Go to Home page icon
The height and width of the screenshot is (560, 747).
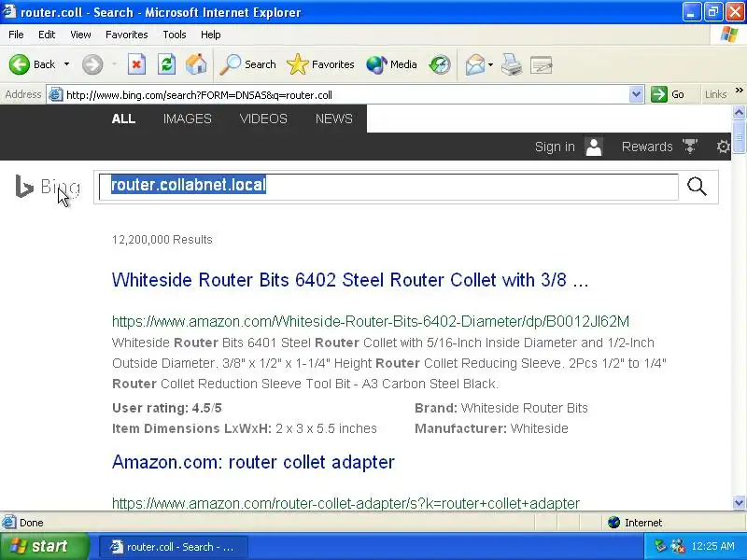point(196,64)
